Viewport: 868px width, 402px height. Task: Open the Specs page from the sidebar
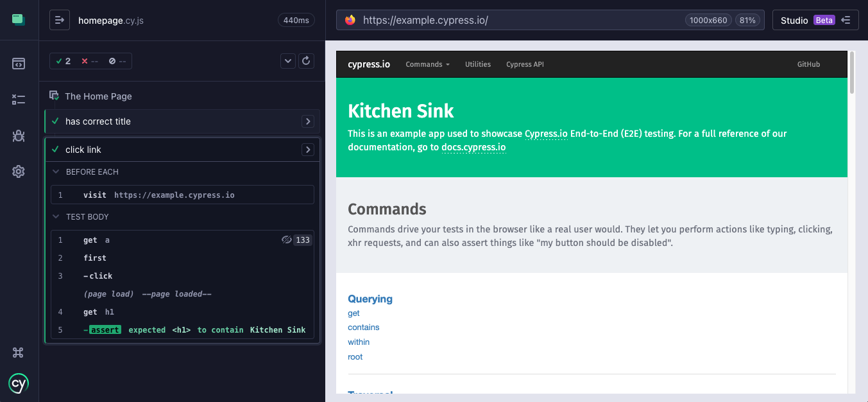pyautogui.click(x=19, y=63)
